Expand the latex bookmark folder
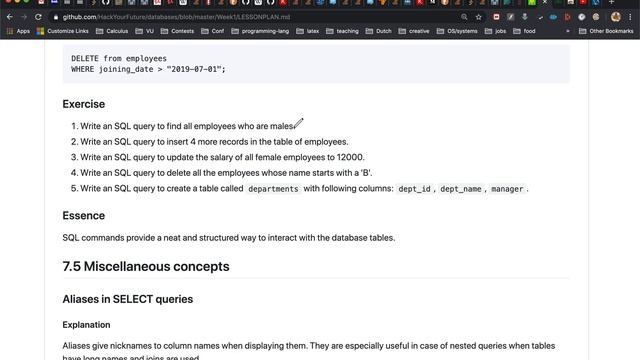The height and width of the screenshot is (360, 640). (x=308, y=31)
